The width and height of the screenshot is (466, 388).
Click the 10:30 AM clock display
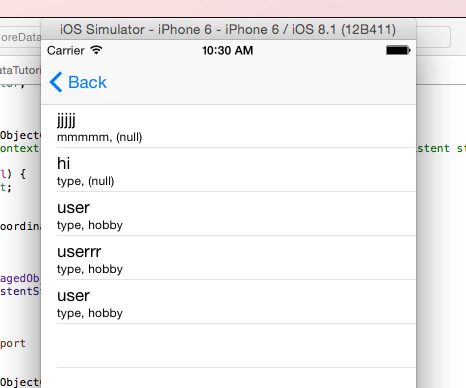tap(228, 51)
